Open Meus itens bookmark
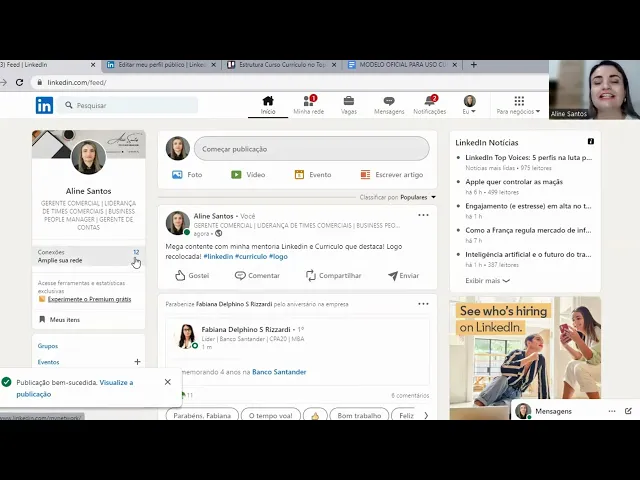The width and height of the screenshot is (640, 480). click(x=60, y=320)
